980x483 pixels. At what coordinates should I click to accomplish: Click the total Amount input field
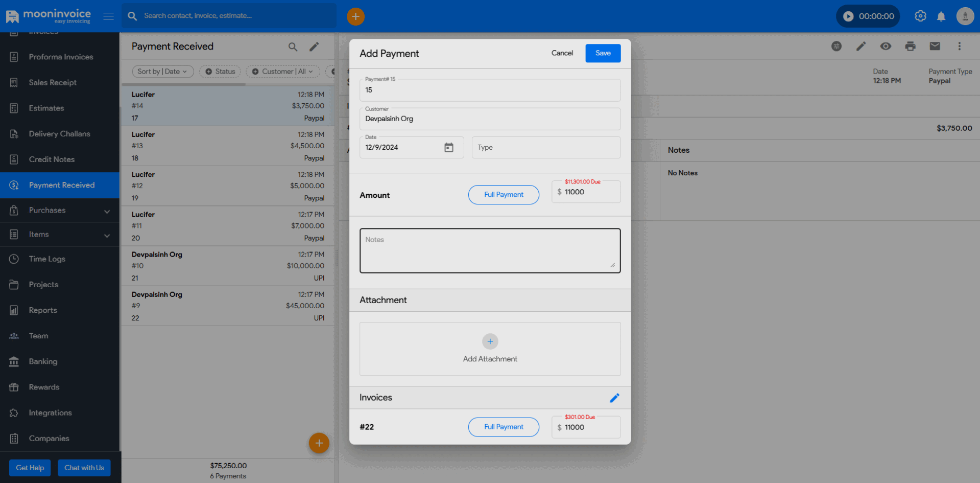click(x=586, y=192)
